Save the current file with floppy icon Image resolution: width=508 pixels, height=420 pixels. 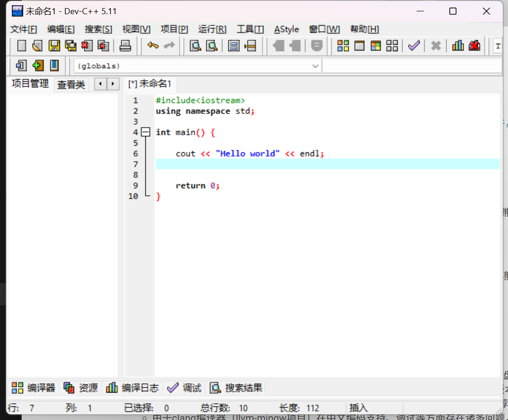54,46
